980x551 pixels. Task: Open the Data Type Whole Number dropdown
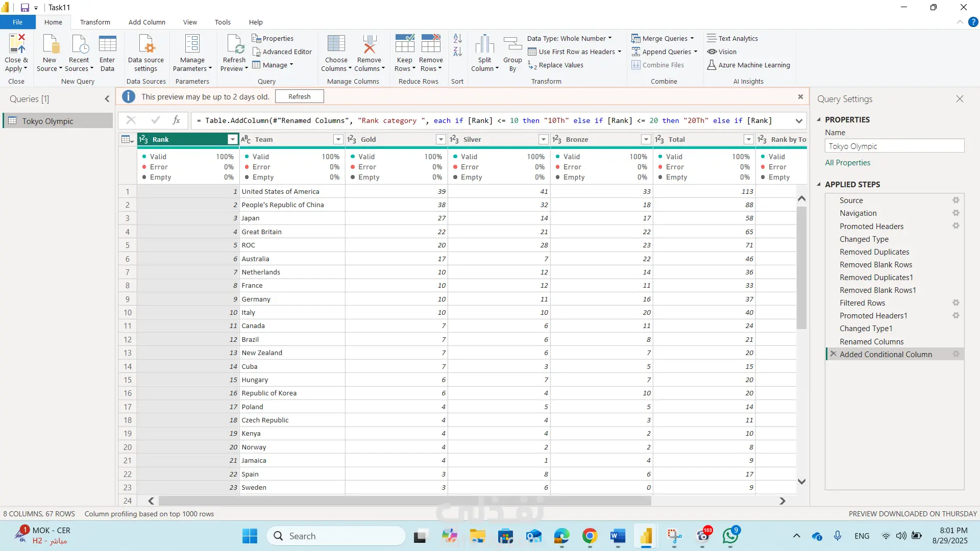coord(569,38)
